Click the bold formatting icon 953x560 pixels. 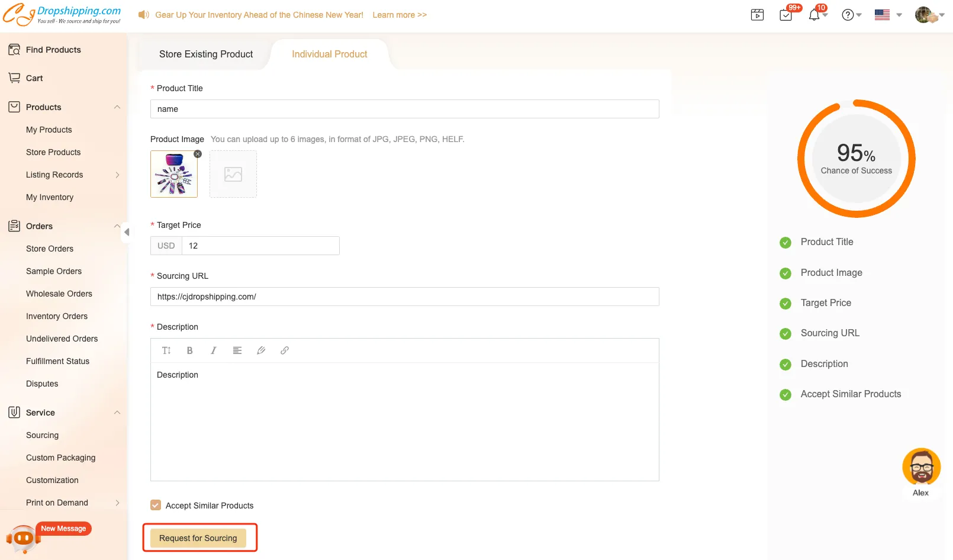pyautogui.click(x=189, y=350)
